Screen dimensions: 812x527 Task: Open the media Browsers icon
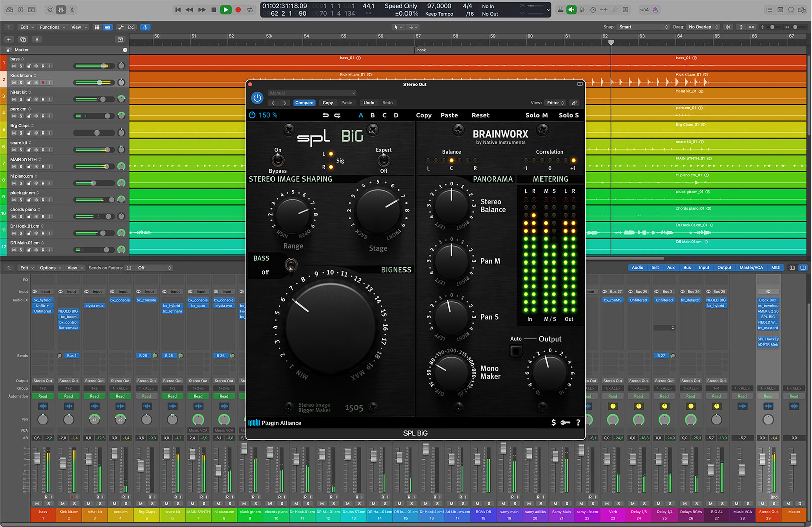click(x=801, y=9)
